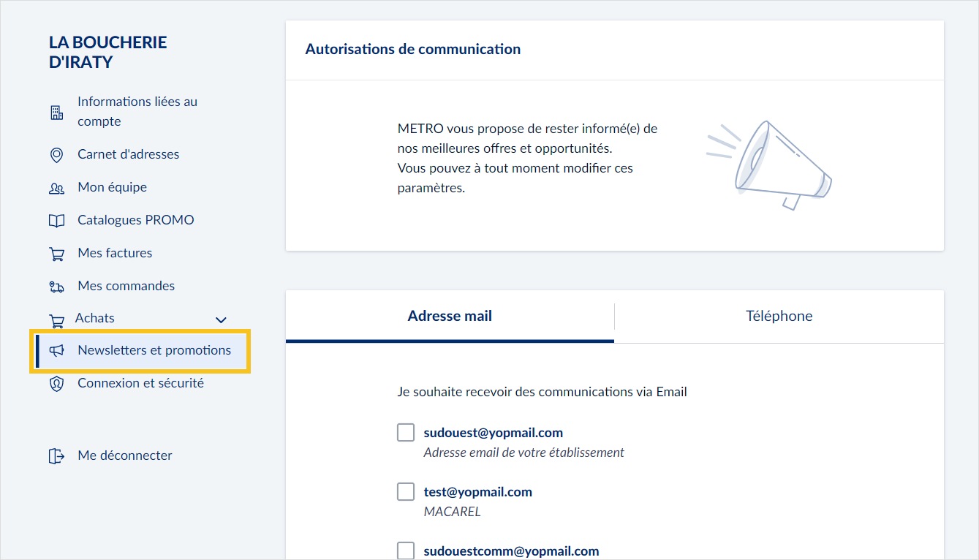979x560 pixels.
Task: Switch to the Téléphone tab
Action: (779, 315)
